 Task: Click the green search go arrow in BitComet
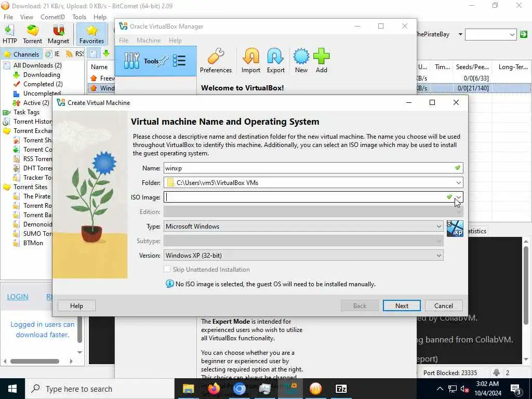pyautogui.click(x=524, y=34)
